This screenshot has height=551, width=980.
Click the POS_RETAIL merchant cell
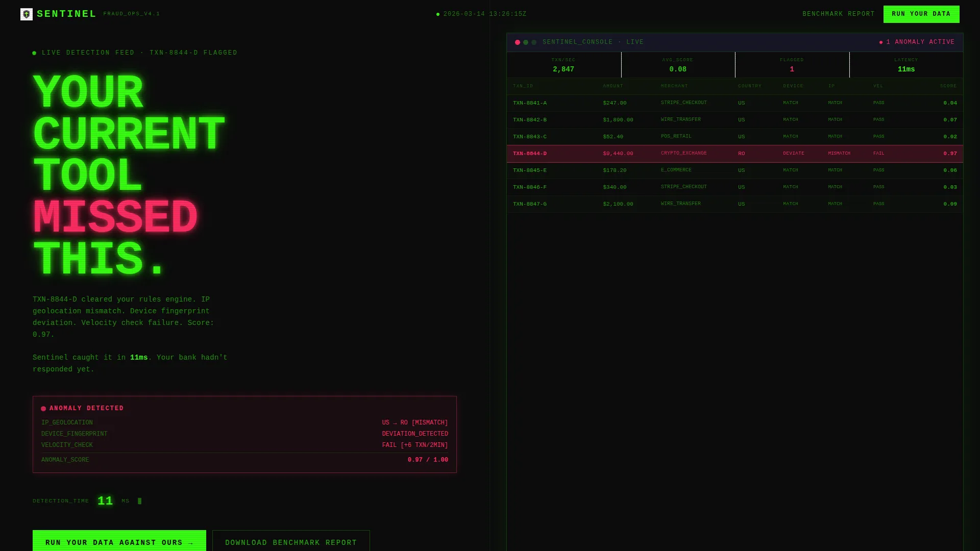pyautogui.click(x=676, y=137)
